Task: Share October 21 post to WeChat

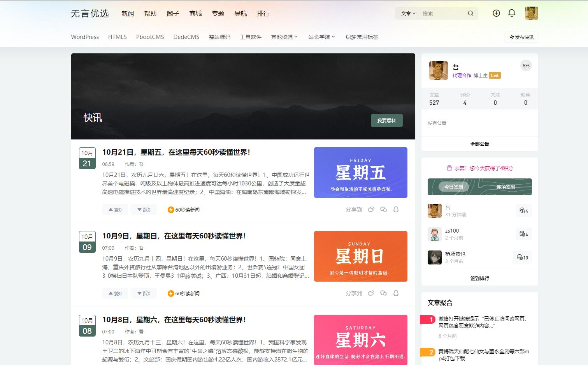Action: (x=383, y=210)
